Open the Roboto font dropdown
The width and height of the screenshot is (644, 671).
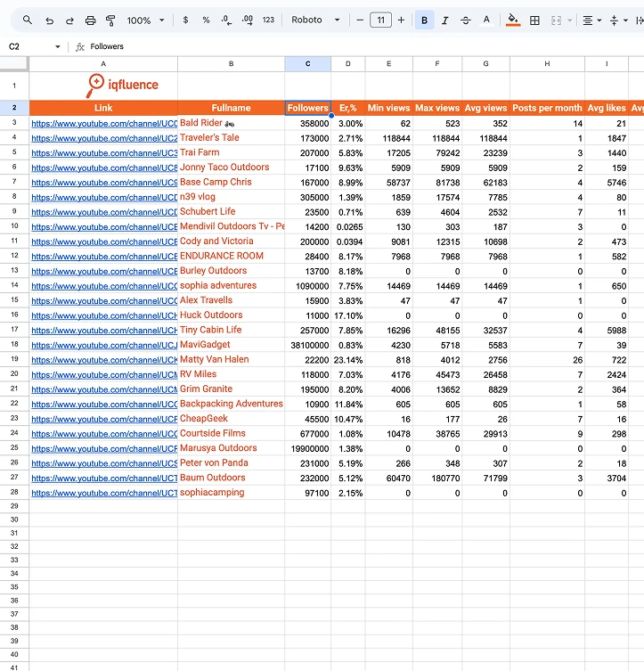pos(315,20)
